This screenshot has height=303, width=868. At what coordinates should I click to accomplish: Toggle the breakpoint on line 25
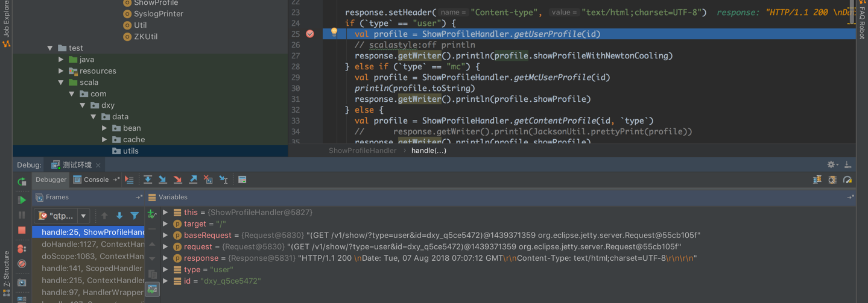(x=310, y=34)
